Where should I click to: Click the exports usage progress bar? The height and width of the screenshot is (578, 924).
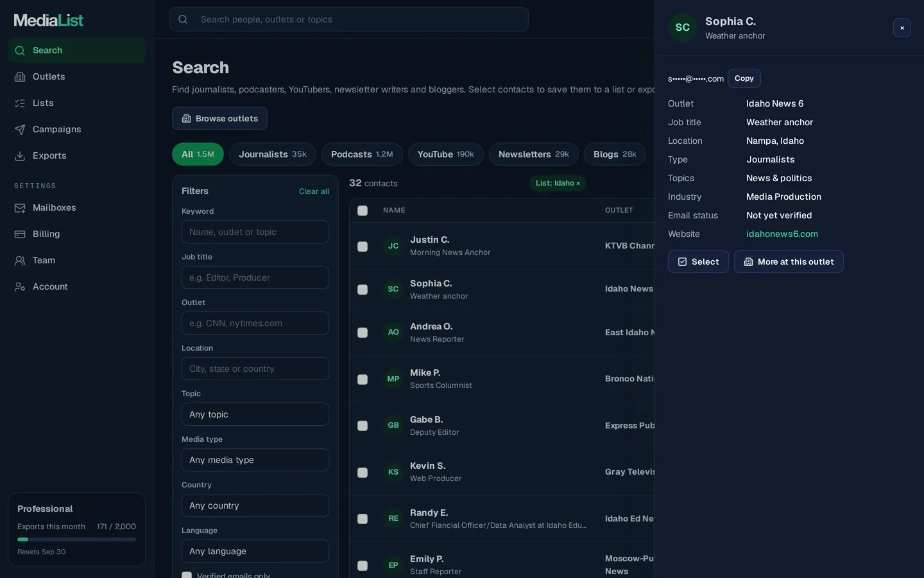tap(76, 539)
